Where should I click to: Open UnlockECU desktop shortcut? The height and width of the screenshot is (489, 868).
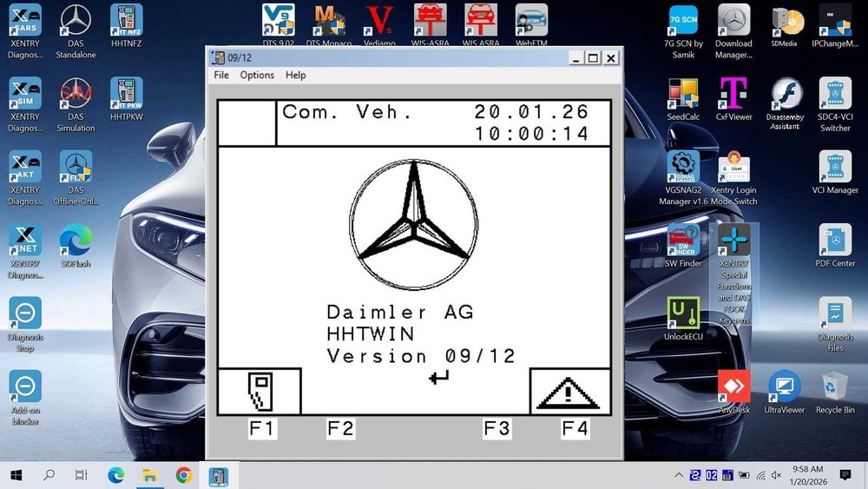pyautogui.click(x=683, y=319)
